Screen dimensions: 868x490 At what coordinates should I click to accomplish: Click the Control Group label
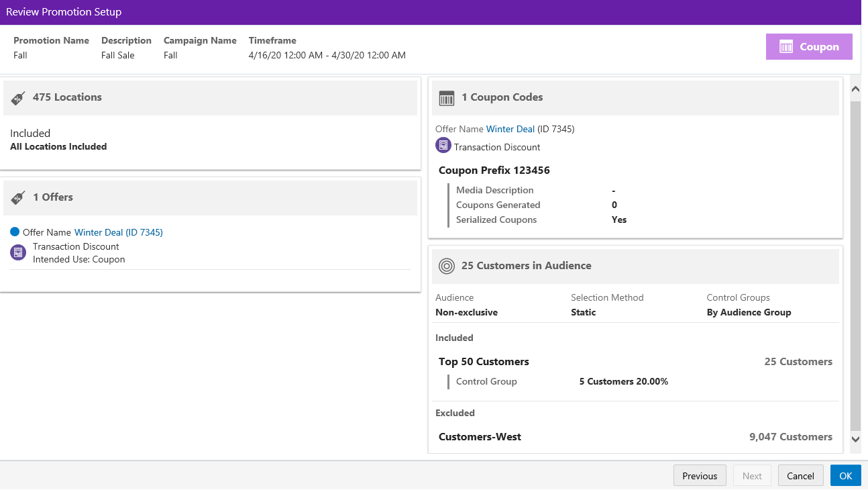point(486,381)
